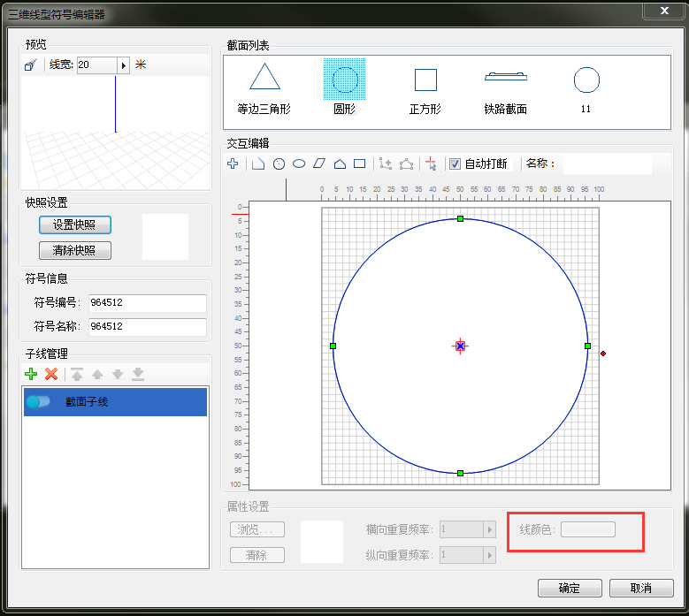Click the 线颜色 color swatch
The image size is (689, 616).
pyautogui.click(x=588, y=529)
